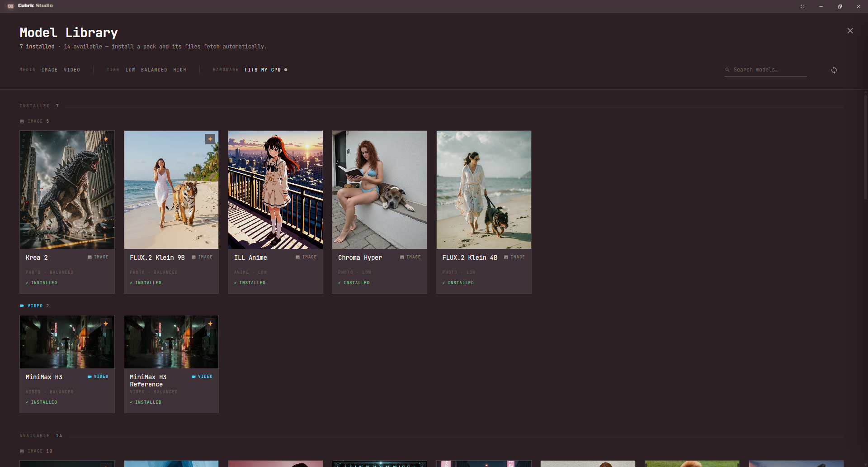Click the search magnifier icon
Viewport: 868px width, 467px height.
click(x=727, y=70)
